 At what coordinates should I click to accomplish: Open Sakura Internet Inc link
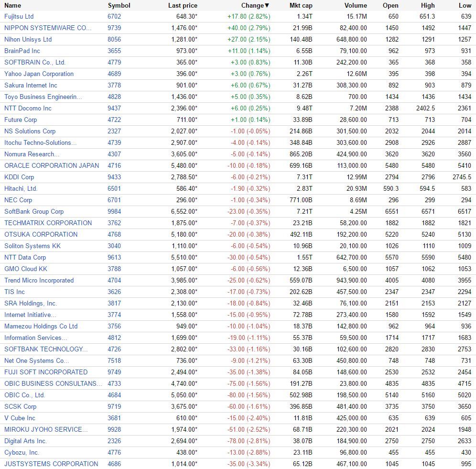click(x=31, y=86)
